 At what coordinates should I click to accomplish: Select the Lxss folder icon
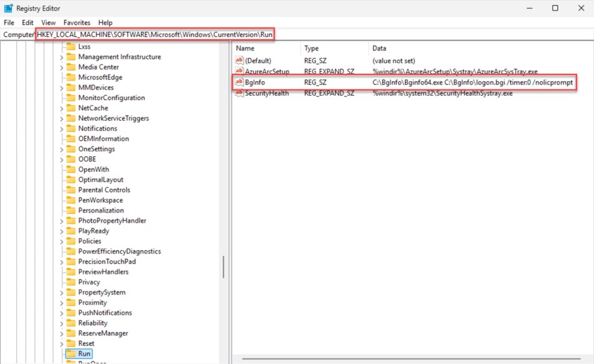coord(71,46)
